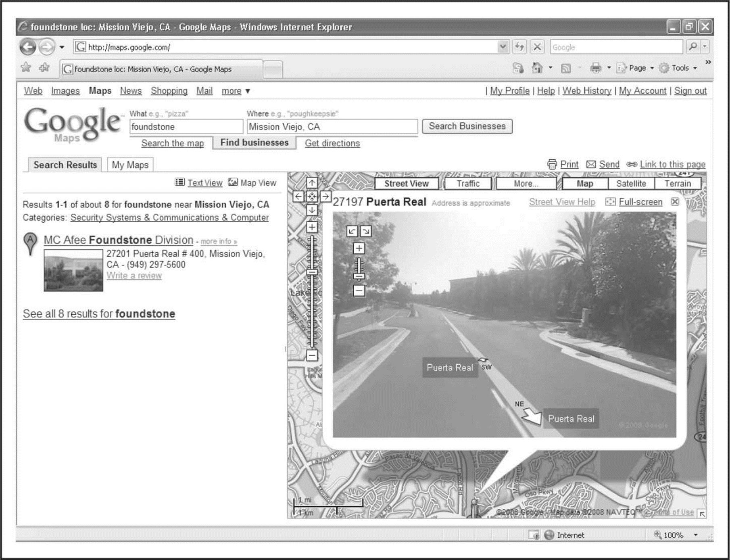Image resolution: width=730 pixels, height=560 pixels.
Task: Click the What field containing foundstone
Action: [x=186, y=127]
